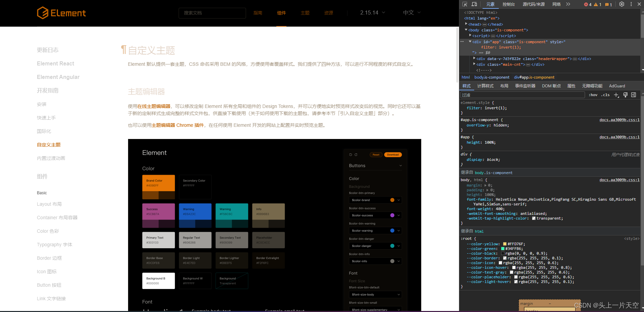Open DevTools settings gear

pos(622,4)
